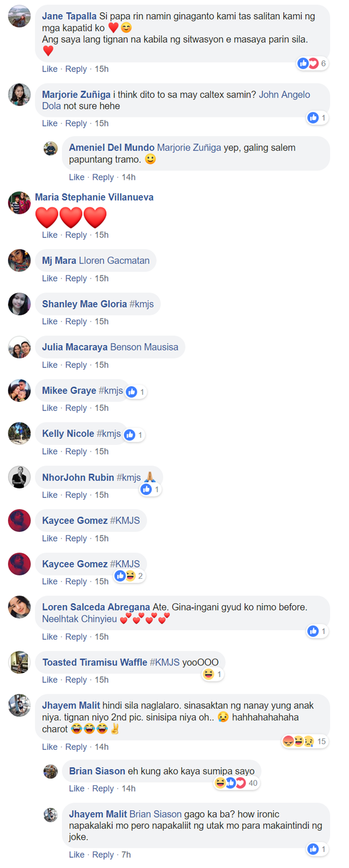
Task: View the like badge on NhorJohn Rubin's comment
Action: [150, 489]
